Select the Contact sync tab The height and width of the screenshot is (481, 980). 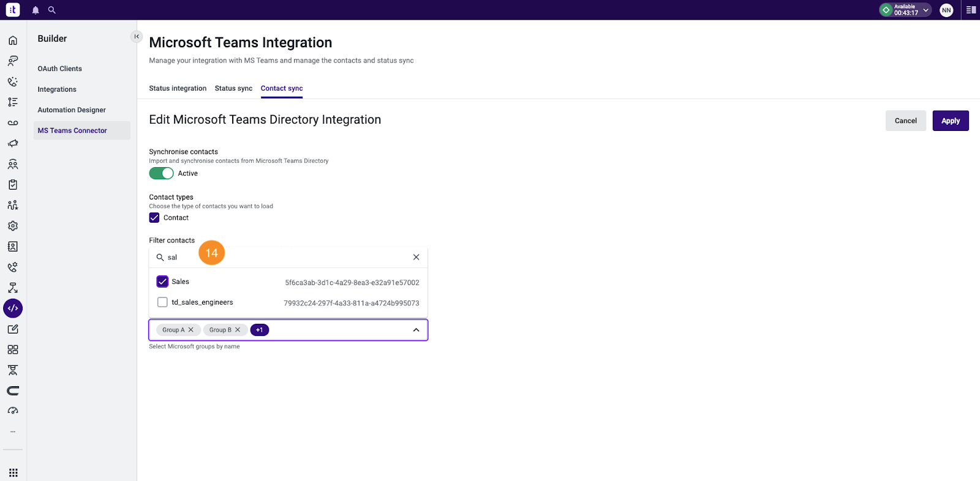click(282, 88)
